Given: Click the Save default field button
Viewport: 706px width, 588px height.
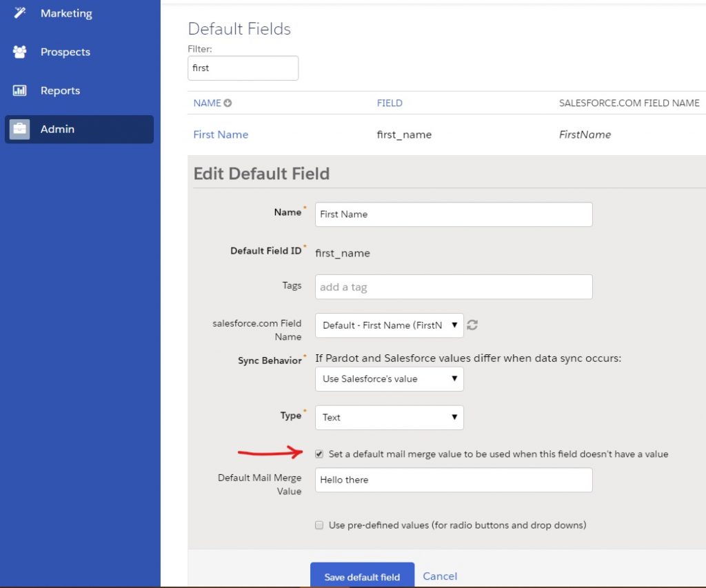Looking at the screenshot, I should [x=362, y=576].
